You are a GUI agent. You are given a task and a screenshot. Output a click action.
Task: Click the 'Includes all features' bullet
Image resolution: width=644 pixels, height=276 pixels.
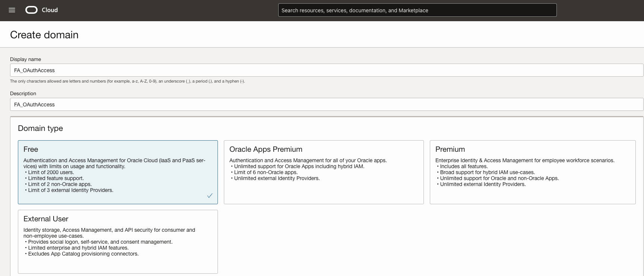(x=464, y=166)
